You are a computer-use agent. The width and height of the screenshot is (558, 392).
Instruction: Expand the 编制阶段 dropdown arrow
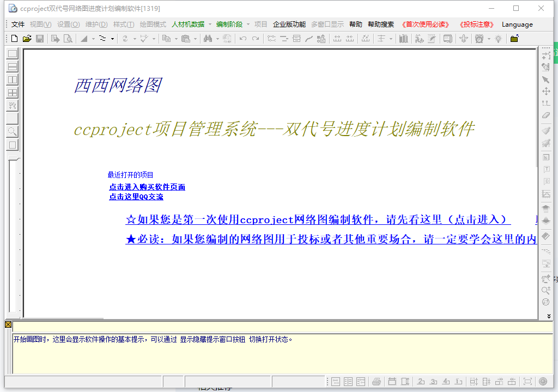pos(248,24)
